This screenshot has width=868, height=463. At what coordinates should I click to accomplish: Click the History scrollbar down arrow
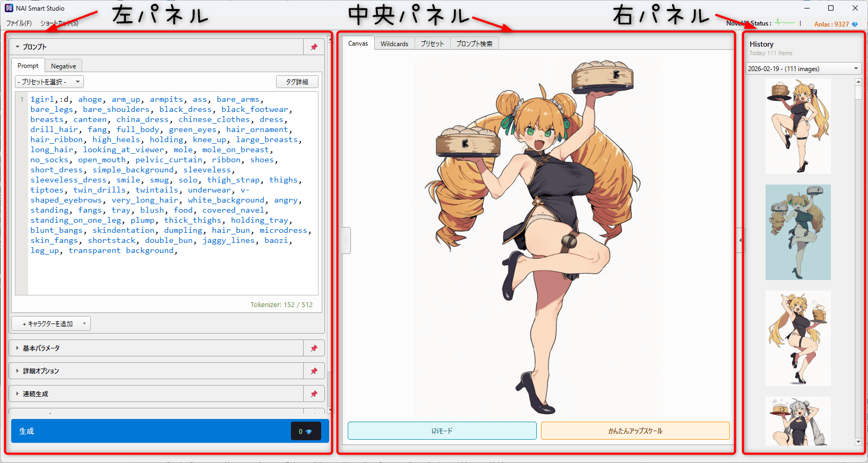click(x=858, y=442)
